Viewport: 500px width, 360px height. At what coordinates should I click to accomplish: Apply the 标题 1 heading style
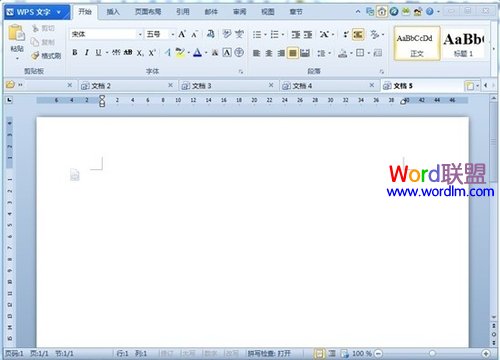pos(464,44)
